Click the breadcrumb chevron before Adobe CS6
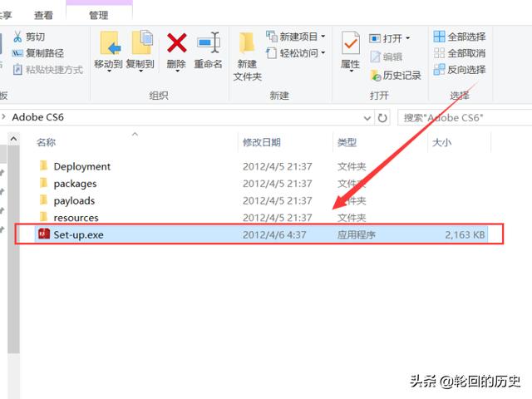 [x=3, y=116]
